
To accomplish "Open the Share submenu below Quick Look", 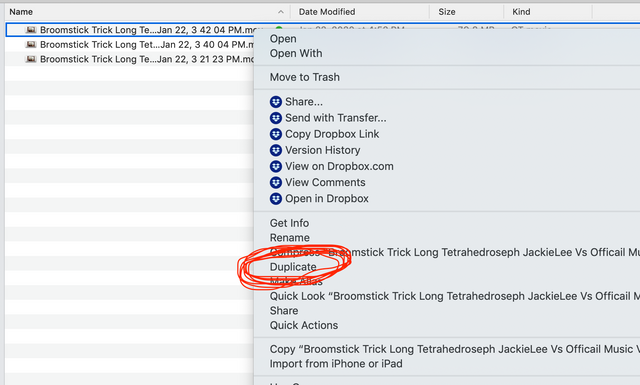I will (x=284, y=311).
